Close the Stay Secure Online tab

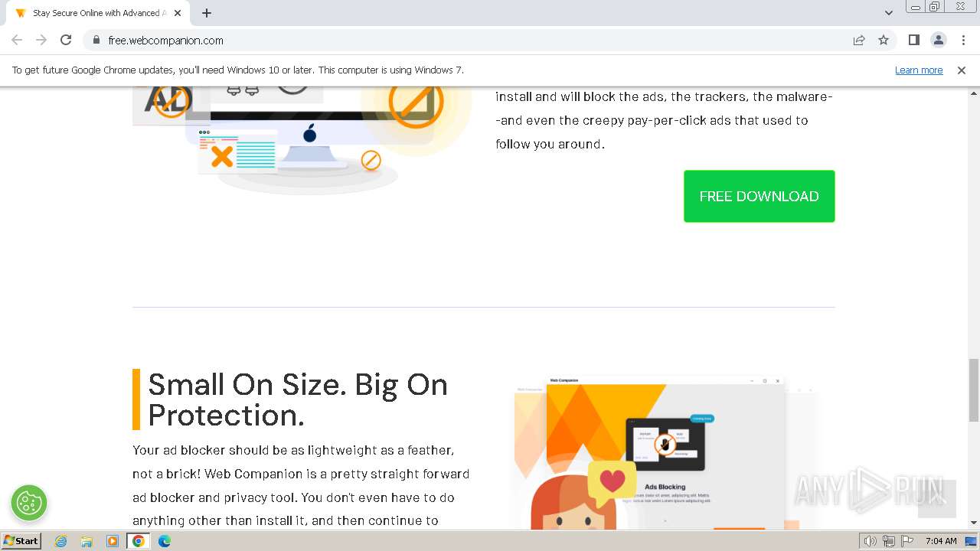click(178, 13)
